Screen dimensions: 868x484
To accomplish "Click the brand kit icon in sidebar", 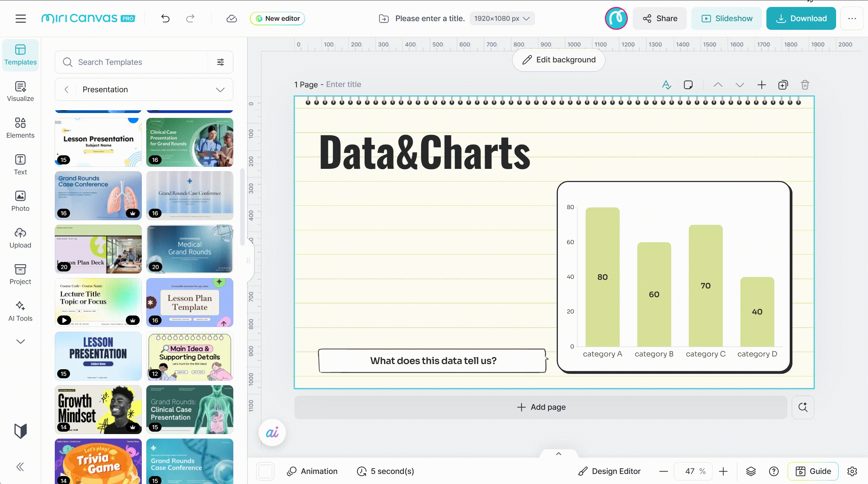I will coord(20,431).
